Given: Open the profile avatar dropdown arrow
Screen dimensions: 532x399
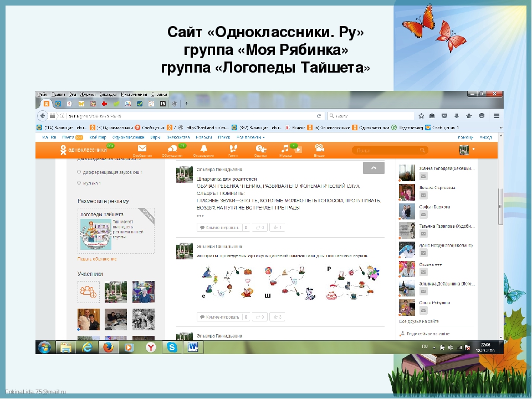Looking at the screenshot, I should click(x=474, y=149).
